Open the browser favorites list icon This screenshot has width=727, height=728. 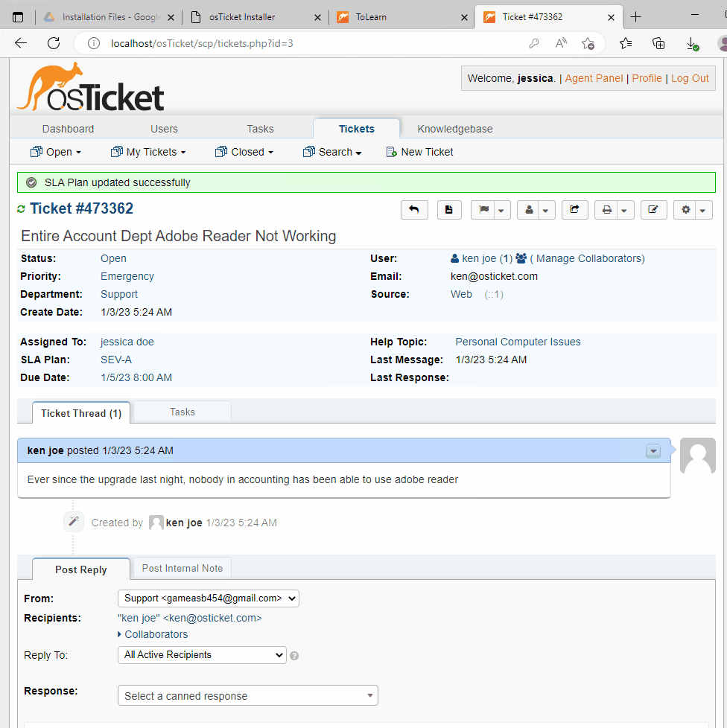coord(625,43)
